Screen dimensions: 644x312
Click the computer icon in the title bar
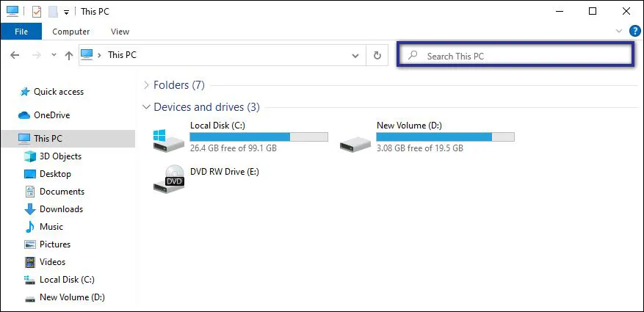pyautogui.click(x=12, y=12)
